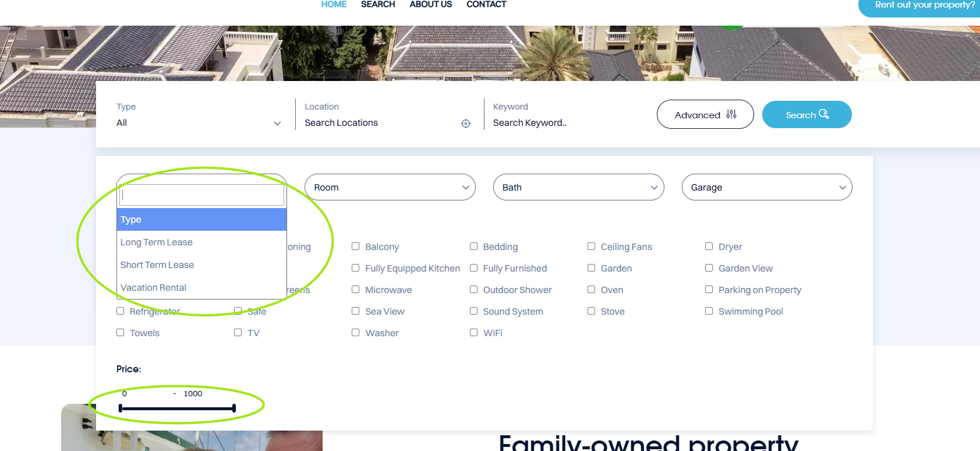Choose Vacation Rental from list
Image resolution: width=980 pixels, height=451 pixels.
153,288
